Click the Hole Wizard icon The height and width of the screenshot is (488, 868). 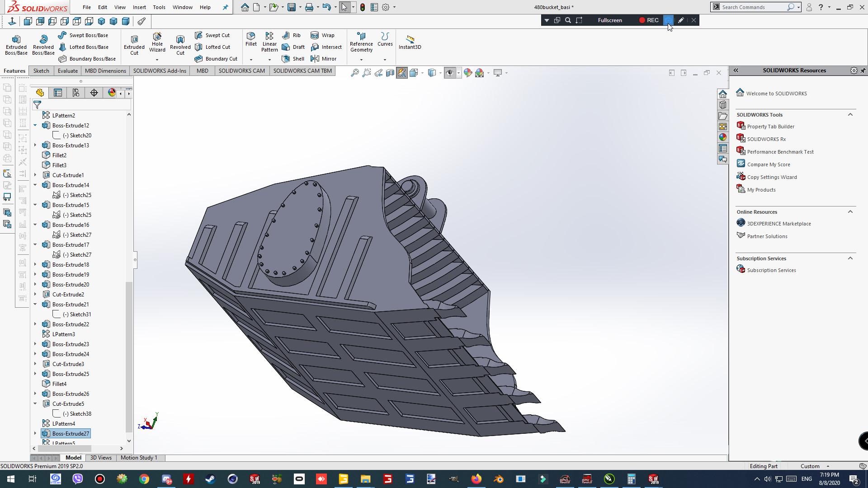[x=157, y=36]
